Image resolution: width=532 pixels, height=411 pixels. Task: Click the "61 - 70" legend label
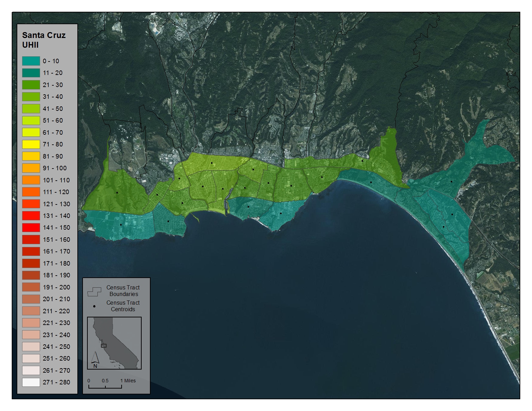tap(53, 133)
